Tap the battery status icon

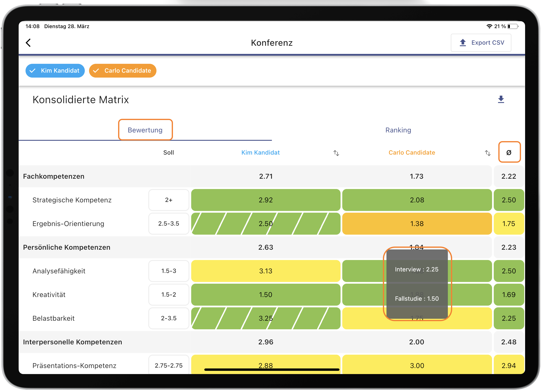513,27
